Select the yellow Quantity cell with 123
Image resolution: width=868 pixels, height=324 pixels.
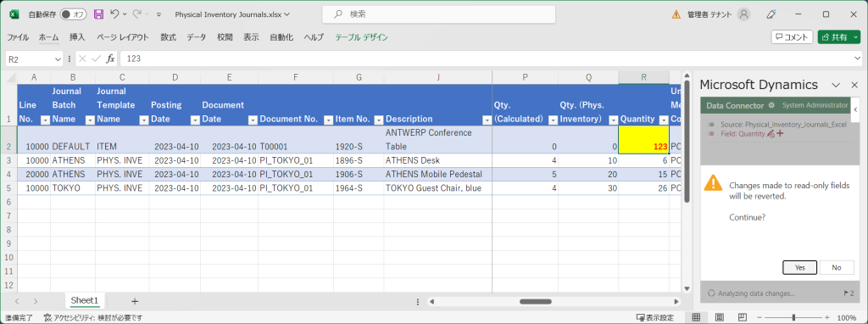click(644, 140)
